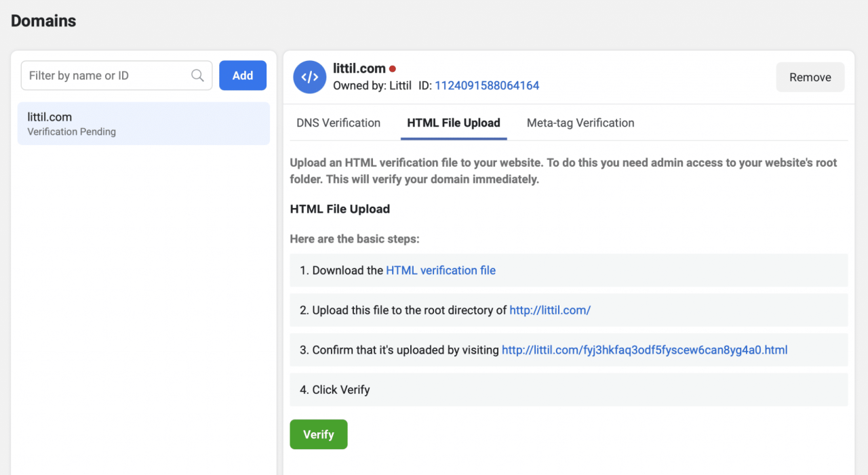
Task: Click the magnifier search icon in filter box
Action: pyautogui.click(x=197, y=76)
